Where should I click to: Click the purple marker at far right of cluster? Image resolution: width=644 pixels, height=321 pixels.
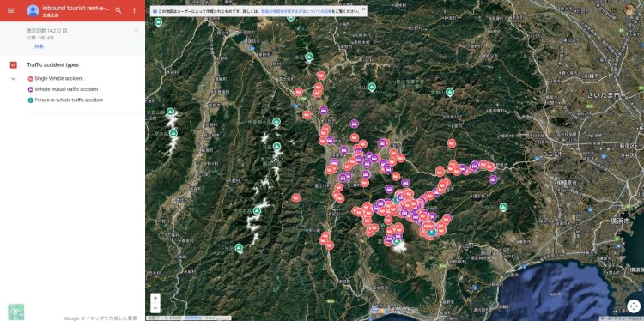pyautogui.click(x=493, y=179)
